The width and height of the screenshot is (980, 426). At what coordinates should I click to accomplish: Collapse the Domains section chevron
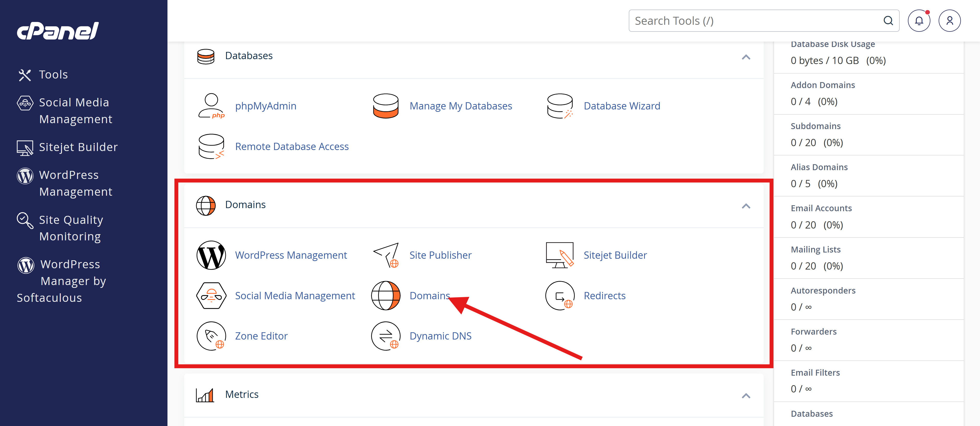click(746, 206)
